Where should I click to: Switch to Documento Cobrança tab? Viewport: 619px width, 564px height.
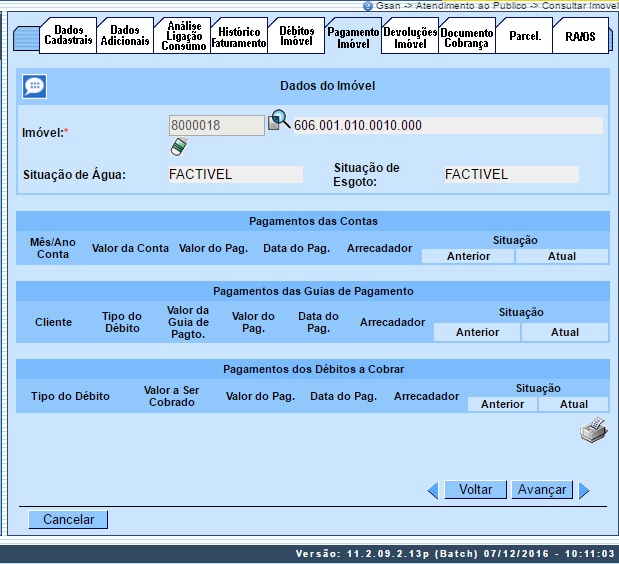[x=466, y=38]
